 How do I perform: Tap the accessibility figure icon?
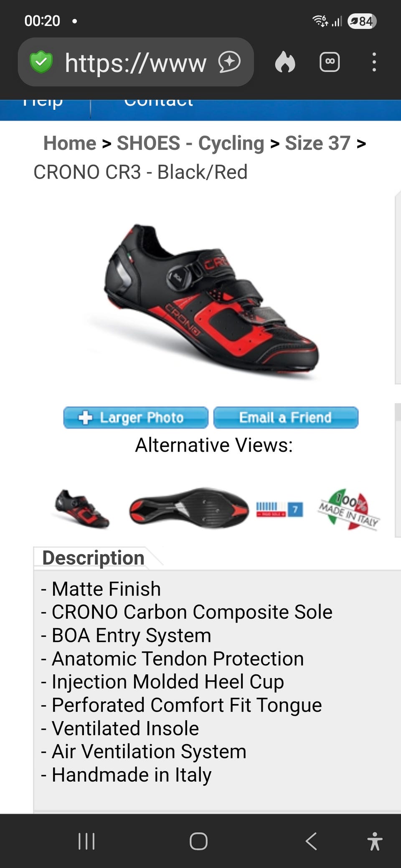(x=375, y=841)
